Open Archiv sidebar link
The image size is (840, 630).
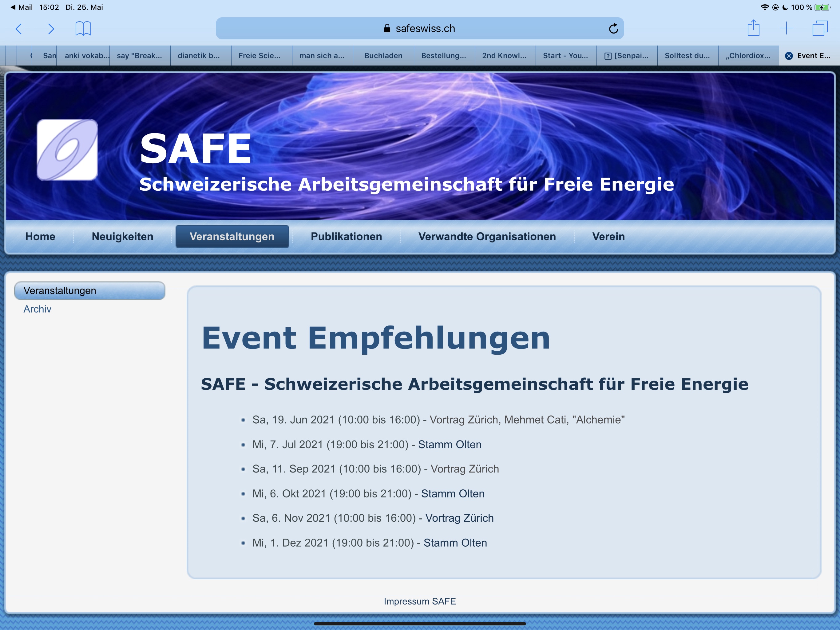pyautogui.click(x=37, y=309)
